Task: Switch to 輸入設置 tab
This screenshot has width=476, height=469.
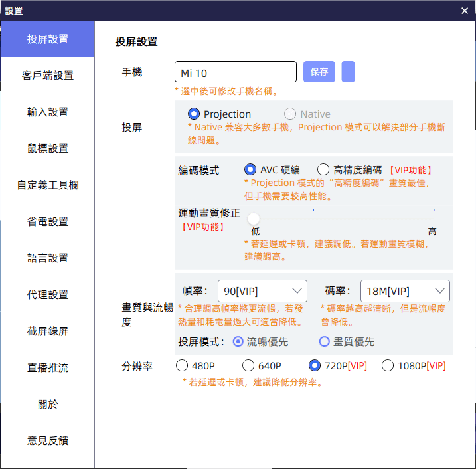Action: tap(48, 112)
